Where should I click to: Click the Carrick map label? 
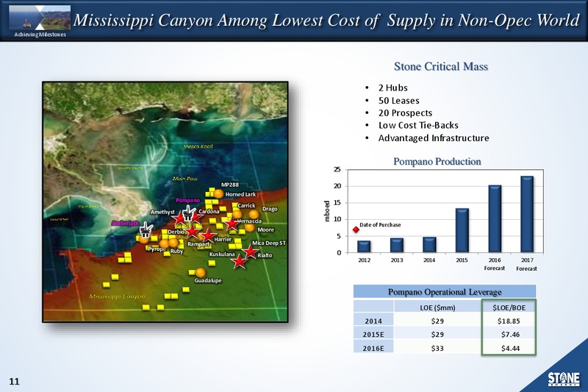pos(246,206)
